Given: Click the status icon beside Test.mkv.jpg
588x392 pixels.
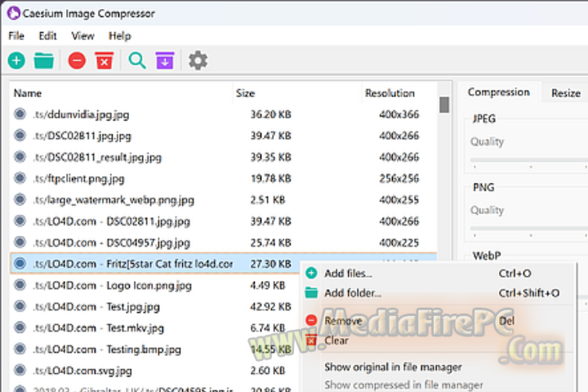Looking at the screenshot, I should click(20, 327).
